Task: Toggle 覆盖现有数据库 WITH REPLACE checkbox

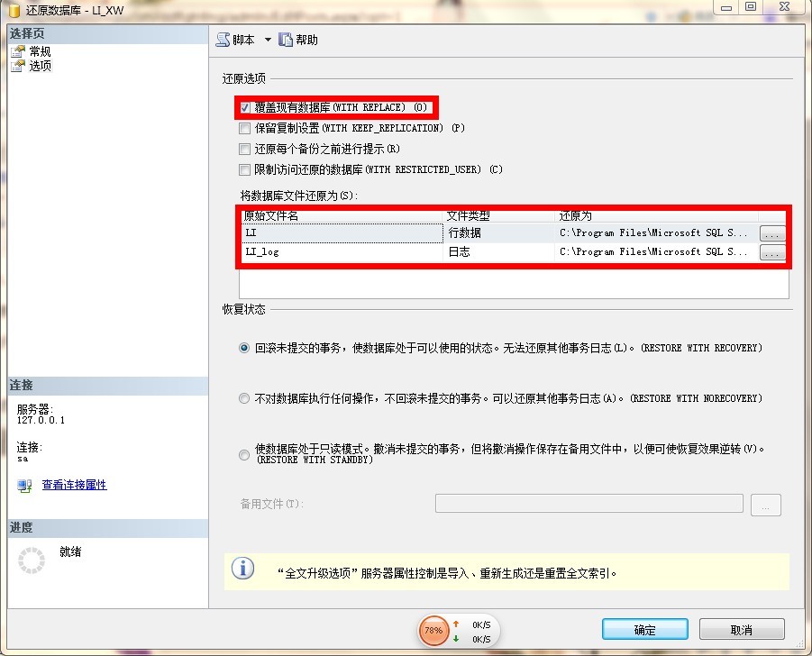Action: 245,108
